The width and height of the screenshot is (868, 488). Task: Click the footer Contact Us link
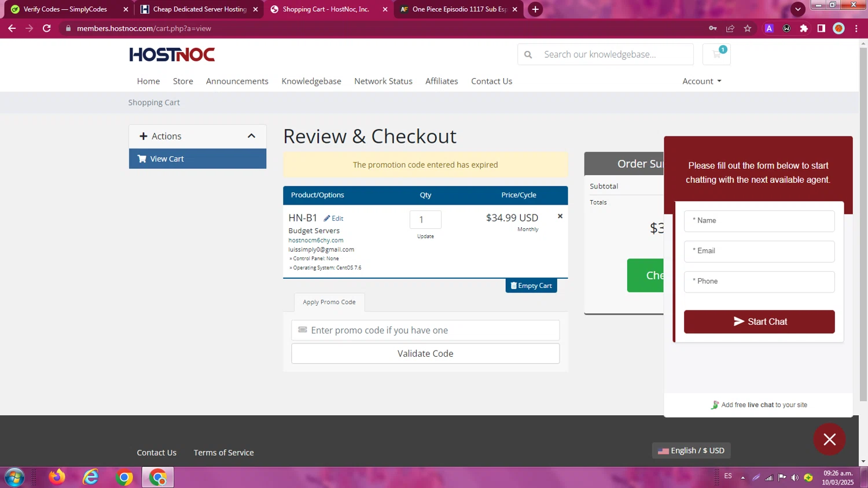[156, 453]
